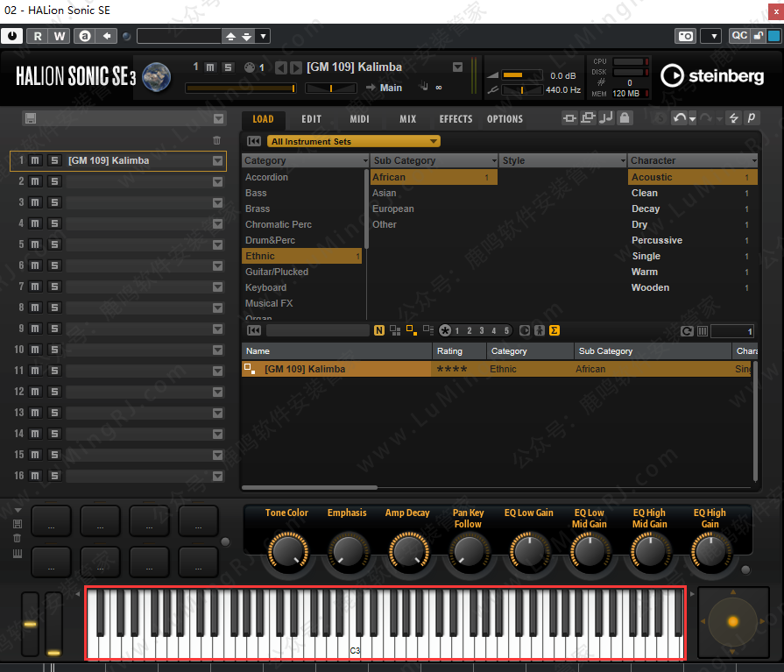The width and height of the screenshot is (784, 672).
Task: Click the trigger pads trash icon
Action: (x=18, y=539)
